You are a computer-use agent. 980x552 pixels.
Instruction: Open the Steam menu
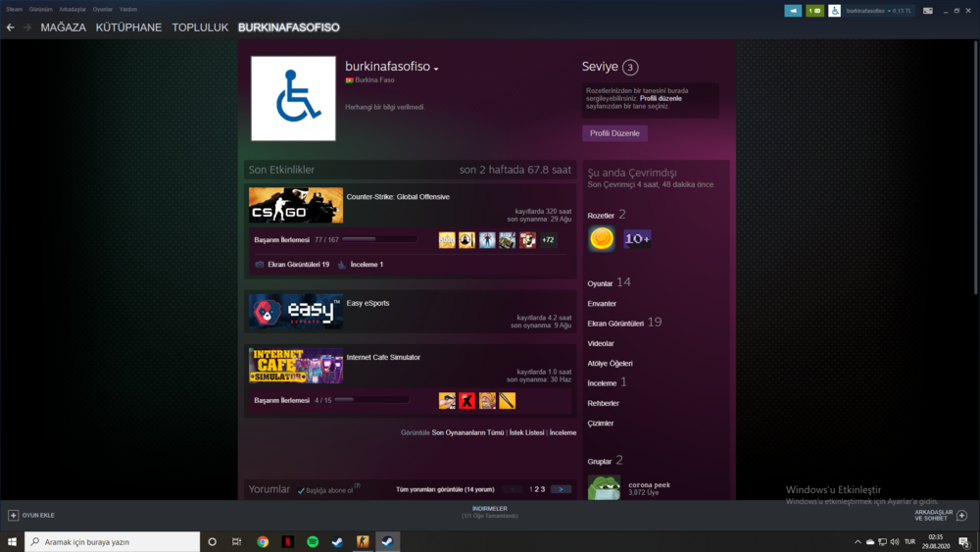click(x=14, y=10)
